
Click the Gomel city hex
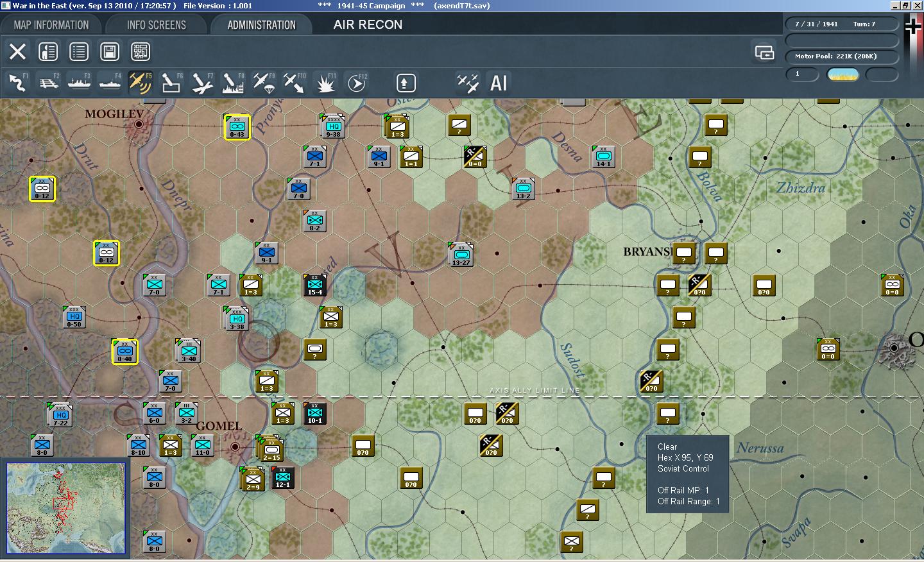coord(235,447)
